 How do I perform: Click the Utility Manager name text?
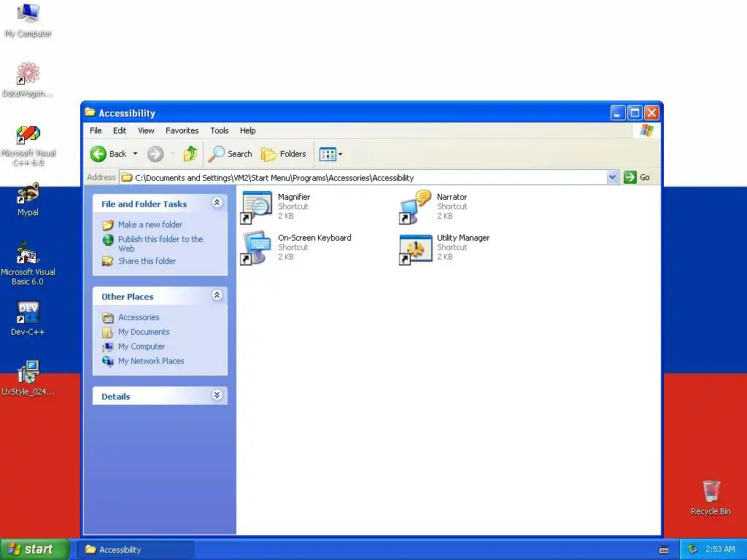[463, 238]
